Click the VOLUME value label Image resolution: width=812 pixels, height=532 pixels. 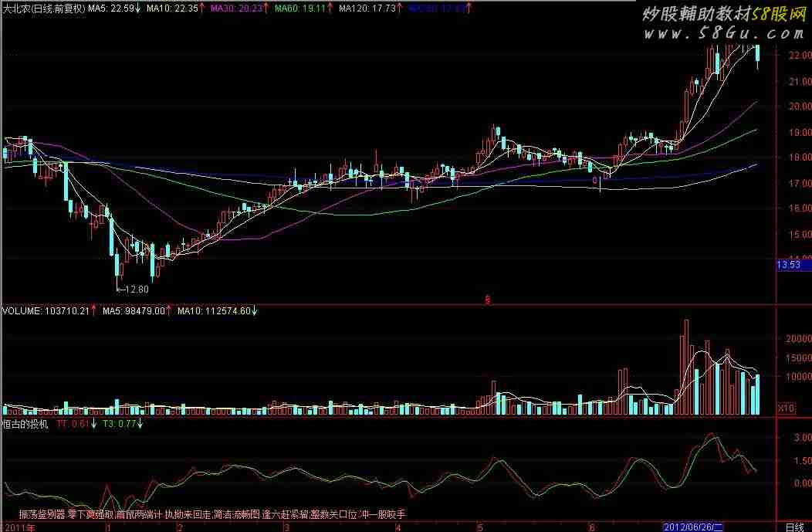coord(46,311)
